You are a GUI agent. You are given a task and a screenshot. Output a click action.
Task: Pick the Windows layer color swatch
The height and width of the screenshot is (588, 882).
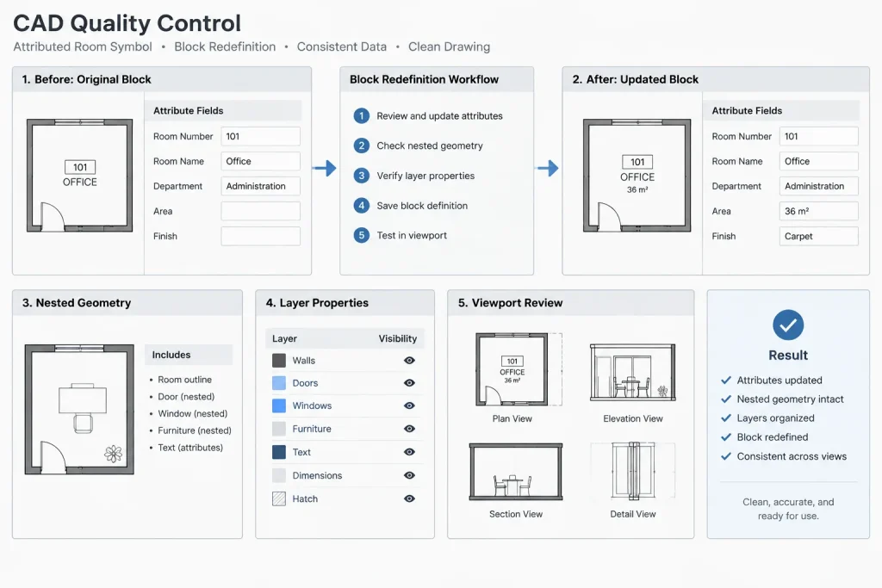point(279,405)
